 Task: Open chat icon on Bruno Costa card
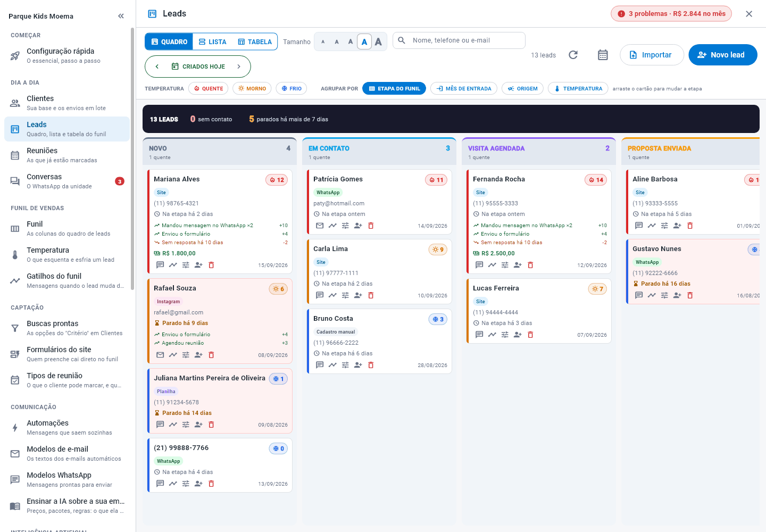(320, 365)
